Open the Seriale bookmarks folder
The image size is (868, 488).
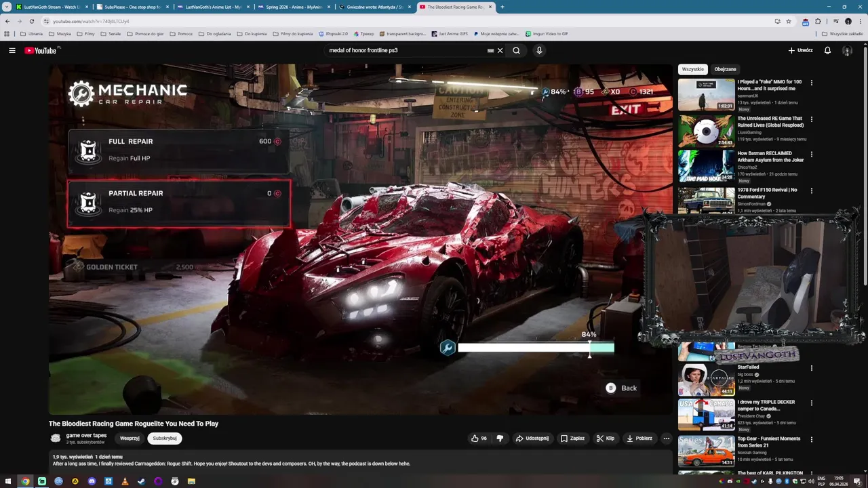(110, 33)
